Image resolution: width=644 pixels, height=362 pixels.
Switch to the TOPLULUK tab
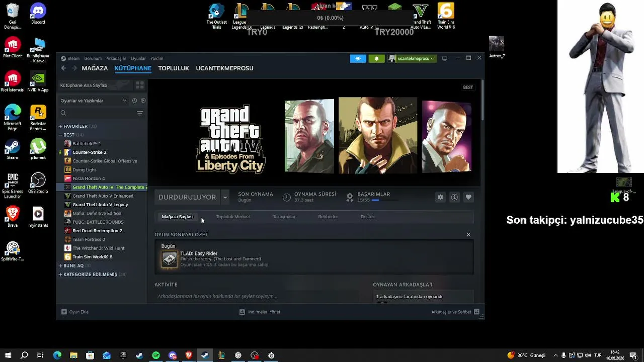tap(174, 68)
